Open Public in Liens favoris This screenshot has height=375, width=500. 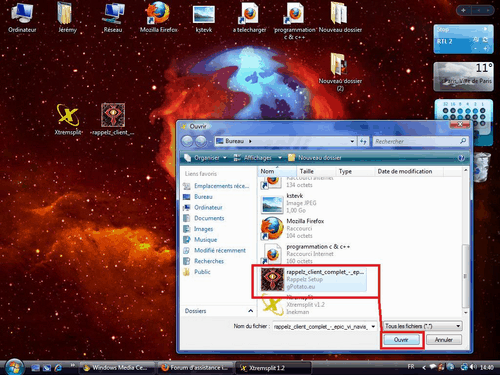pos(197,272)
